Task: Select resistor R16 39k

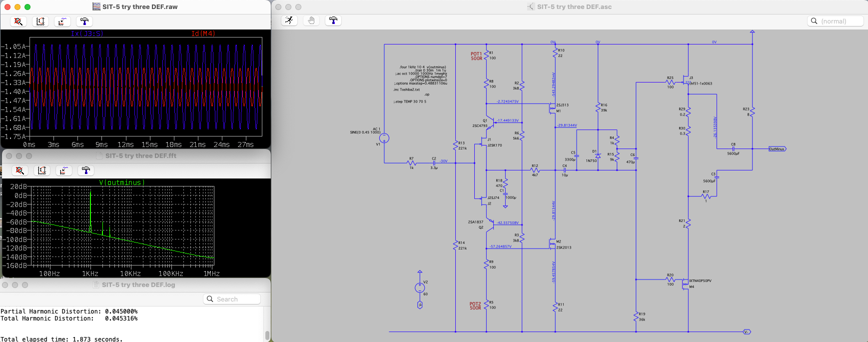Action: 598,107
